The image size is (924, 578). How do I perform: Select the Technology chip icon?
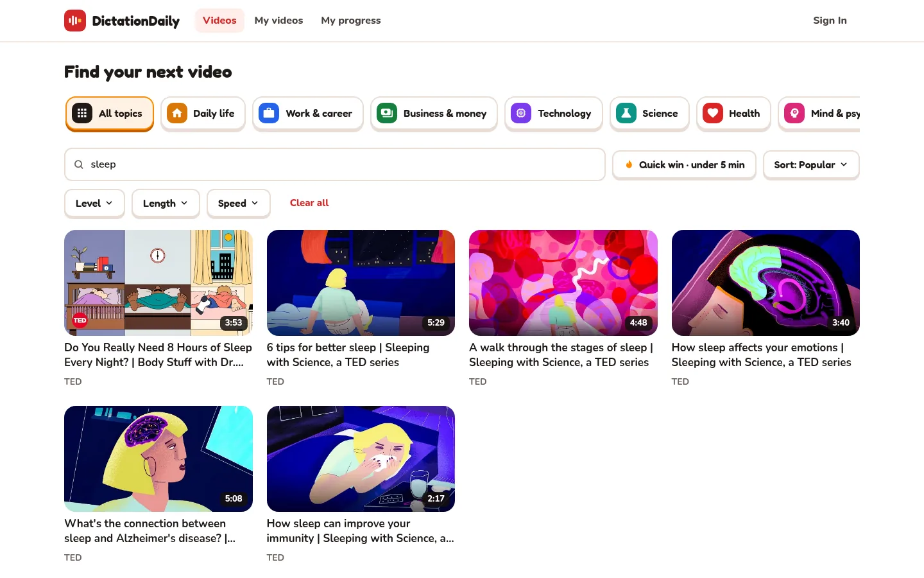(x=521, y=113)
